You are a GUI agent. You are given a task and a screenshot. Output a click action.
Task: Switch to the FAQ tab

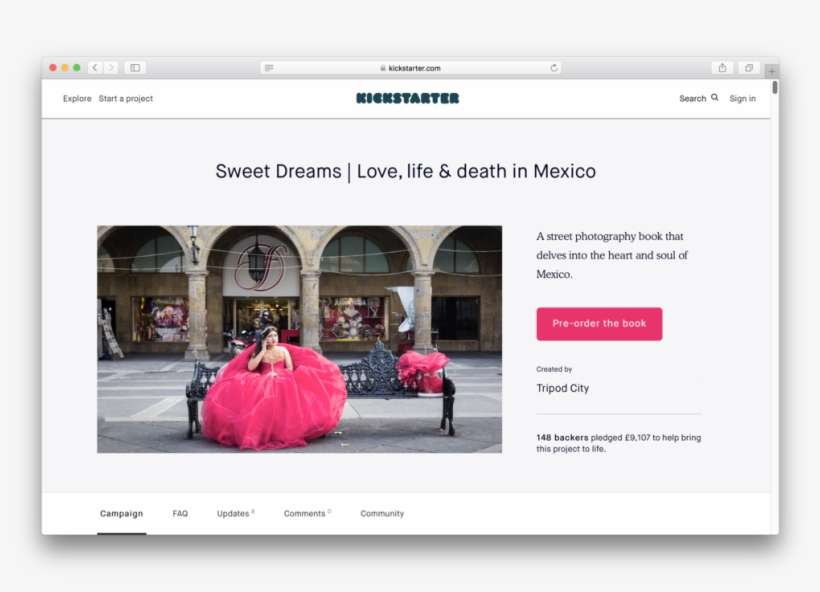click(180, 513)
